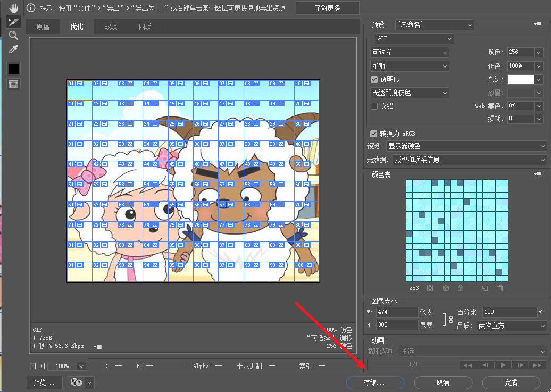Select the Eyedropper tool

click(x=13, y=49)
